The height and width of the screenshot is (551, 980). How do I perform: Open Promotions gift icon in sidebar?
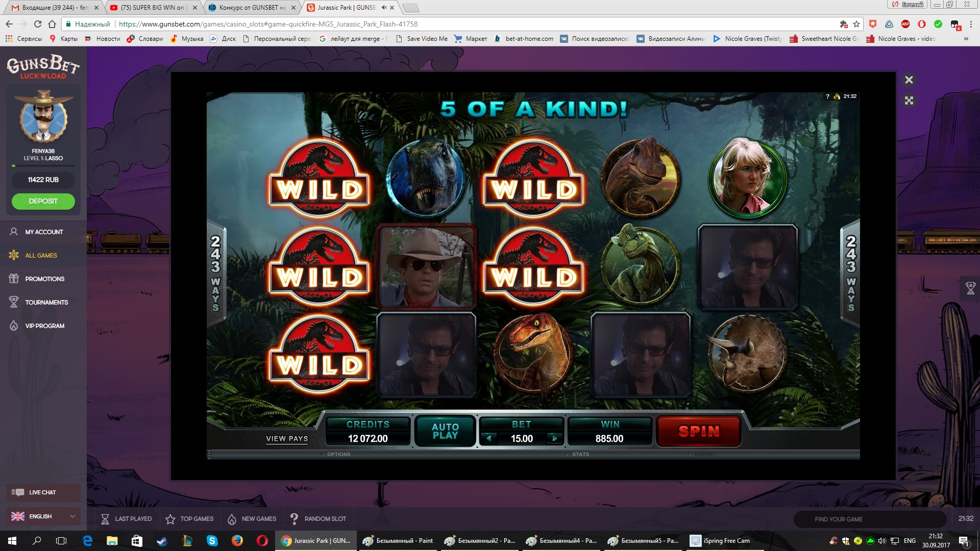[x=14, y=279]
